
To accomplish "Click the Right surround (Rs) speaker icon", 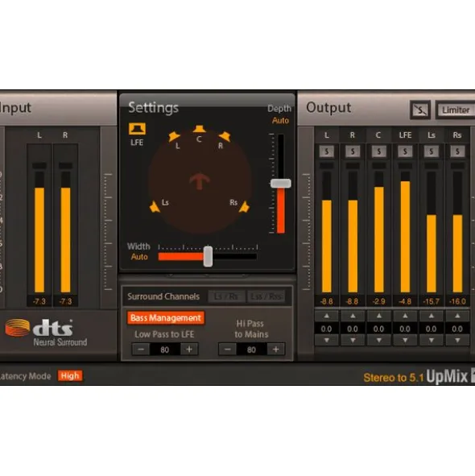I will pos(244,207).
